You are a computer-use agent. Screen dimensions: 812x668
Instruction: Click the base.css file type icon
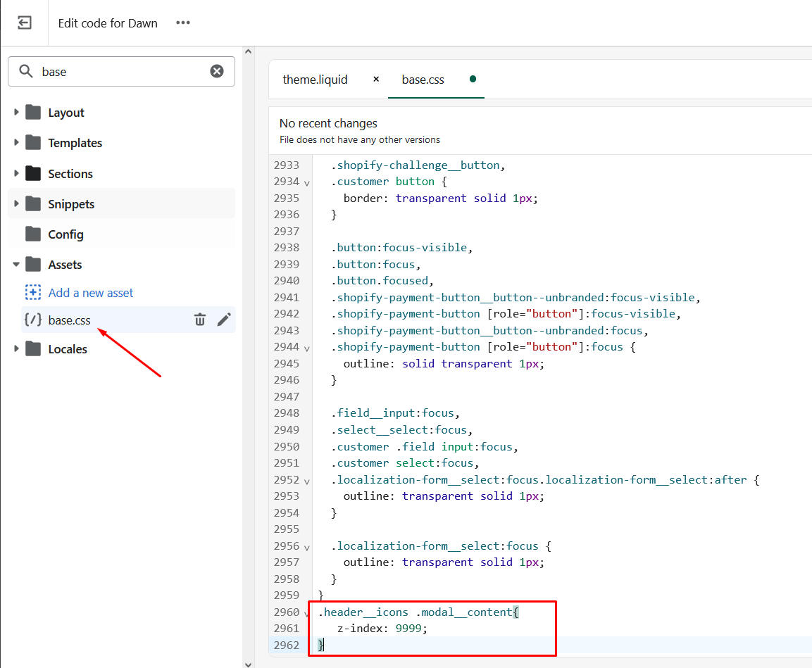click(x=33, y=320)
